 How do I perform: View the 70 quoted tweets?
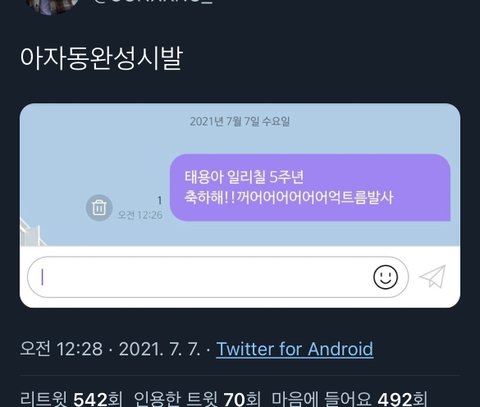click(x=197, y=399)
